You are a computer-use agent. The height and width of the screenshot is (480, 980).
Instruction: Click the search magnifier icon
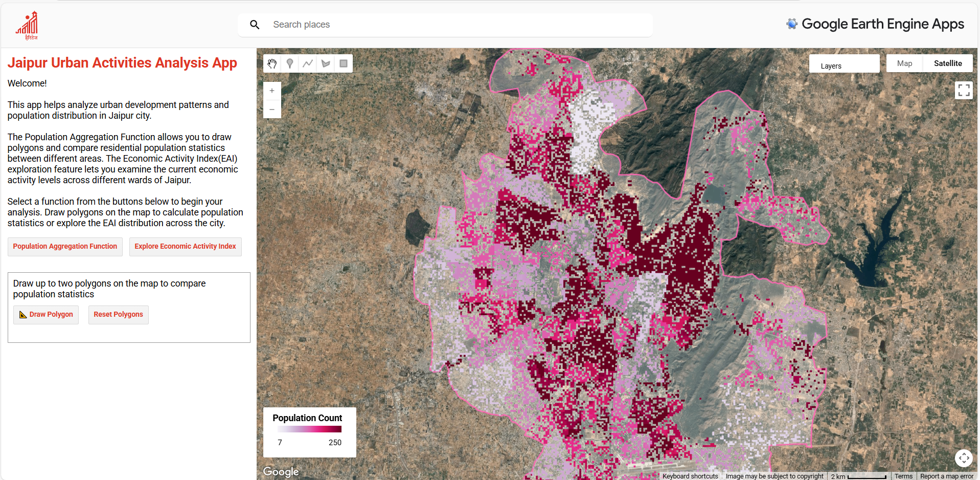click(x=255, y=25)
